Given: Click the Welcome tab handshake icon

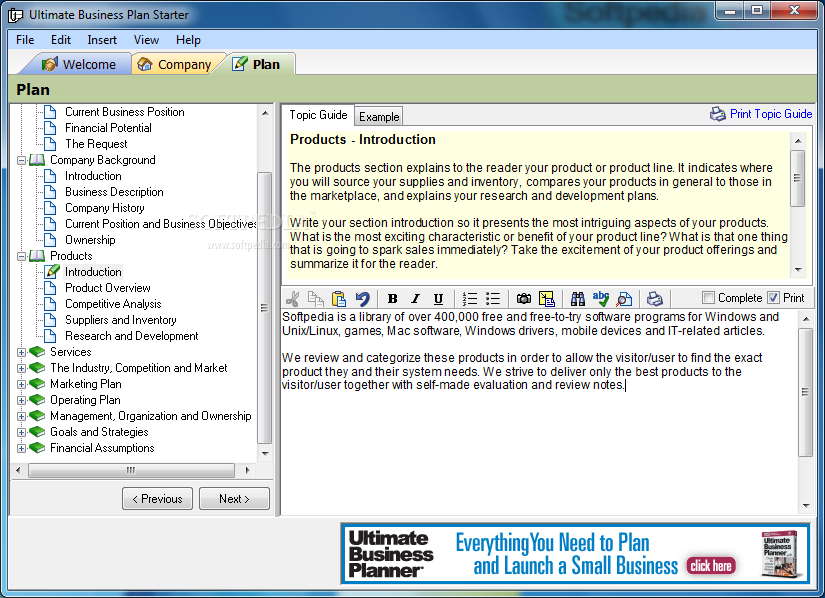Looking at the screenshot, I should (x=50, y=64).
